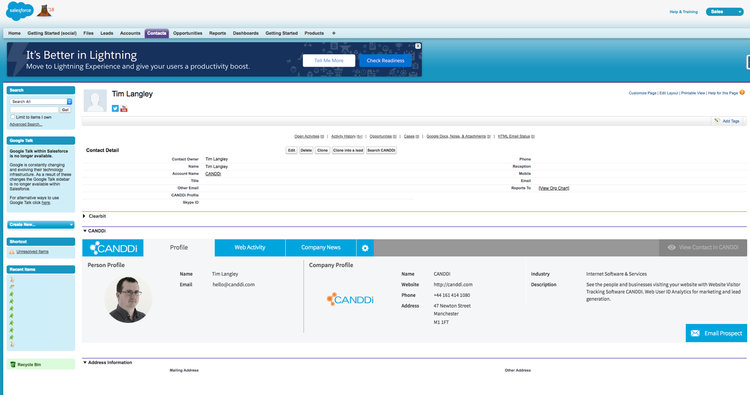Click the contact placeholder avatar image

click(95, 100)
